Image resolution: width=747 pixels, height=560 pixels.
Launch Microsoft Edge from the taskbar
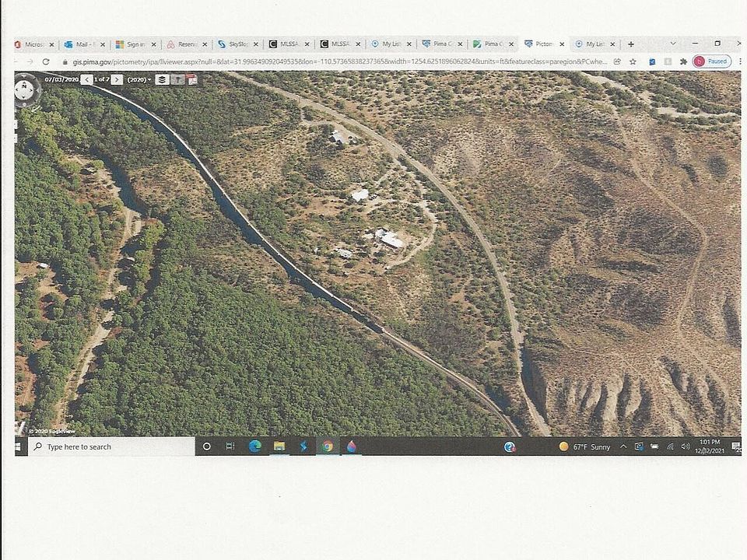[254, 446]
